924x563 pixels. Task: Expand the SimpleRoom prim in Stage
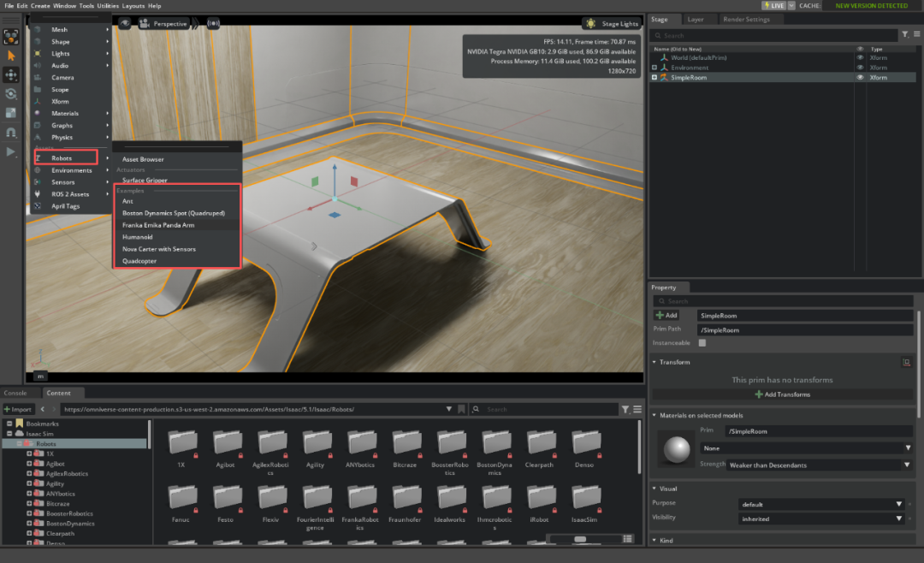[654, 77]
